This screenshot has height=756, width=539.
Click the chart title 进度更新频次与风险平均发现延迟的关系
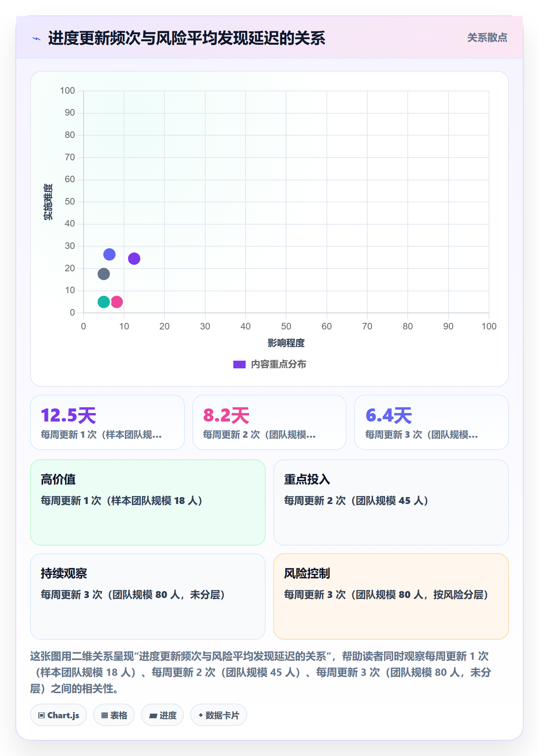point(187,38)
